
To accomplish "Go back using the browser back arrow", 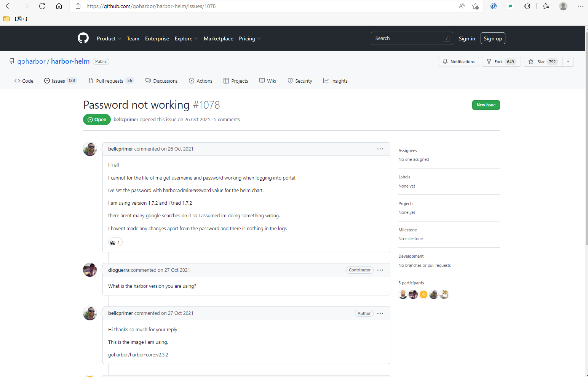I will point(9,6).
